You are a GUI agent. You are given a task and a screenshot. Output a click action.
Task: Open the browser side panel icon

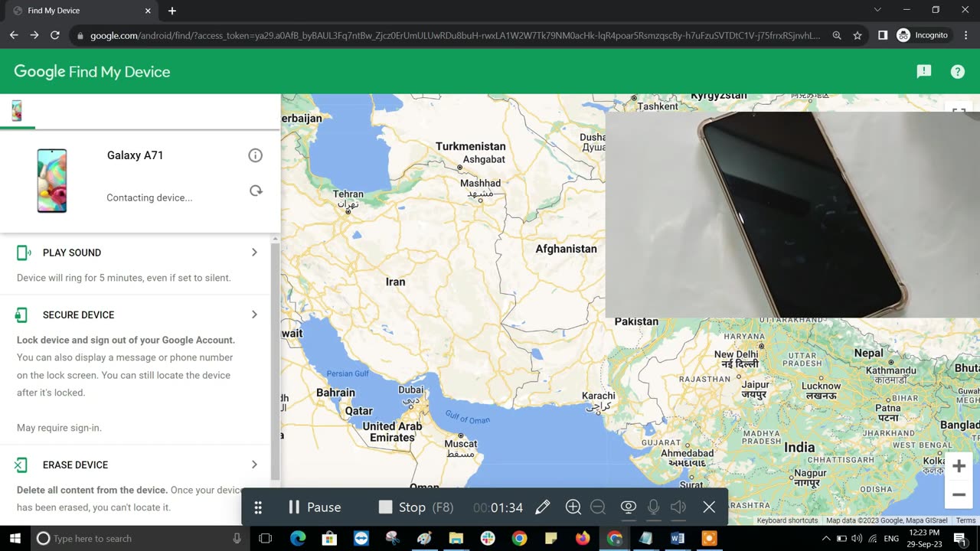pos(883,35)
